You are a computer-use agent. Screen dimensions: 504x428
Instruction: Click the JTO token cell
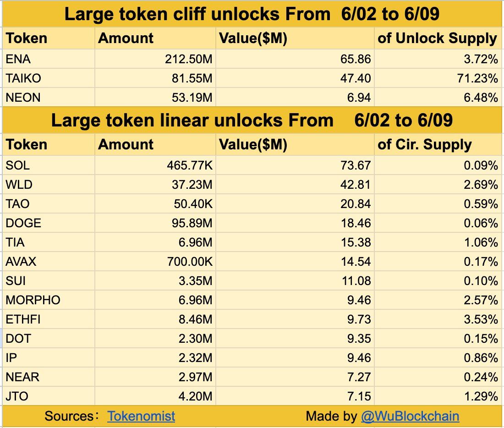click(x=49, y=396)
